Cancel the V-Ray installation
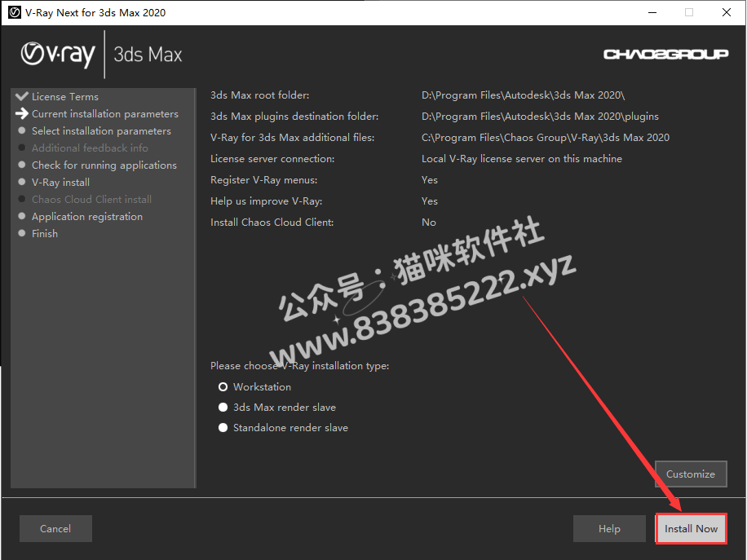The width and height of the screenshot is (747, 560). pos(55,528)
